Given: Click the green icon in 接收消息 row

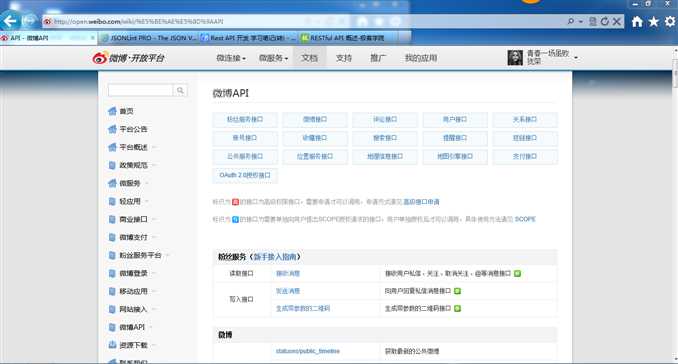Looking at the screenshot, I should 517,273.
